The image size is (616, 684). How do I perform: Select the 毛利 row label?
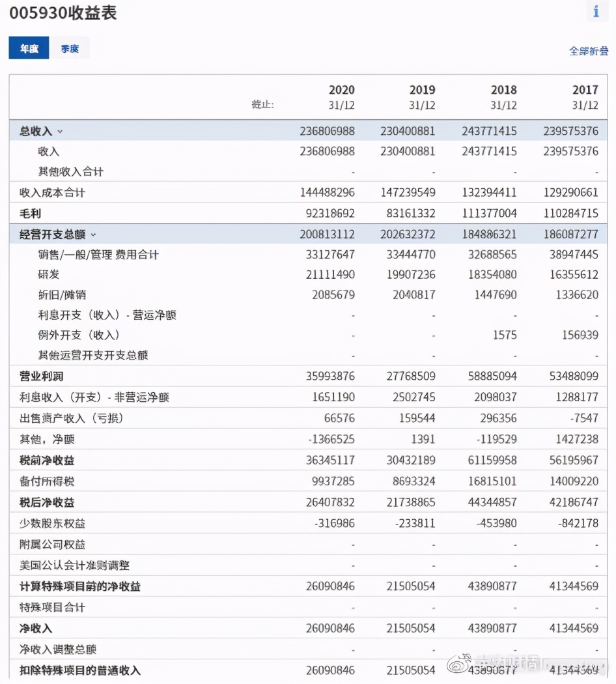point(29,213)
